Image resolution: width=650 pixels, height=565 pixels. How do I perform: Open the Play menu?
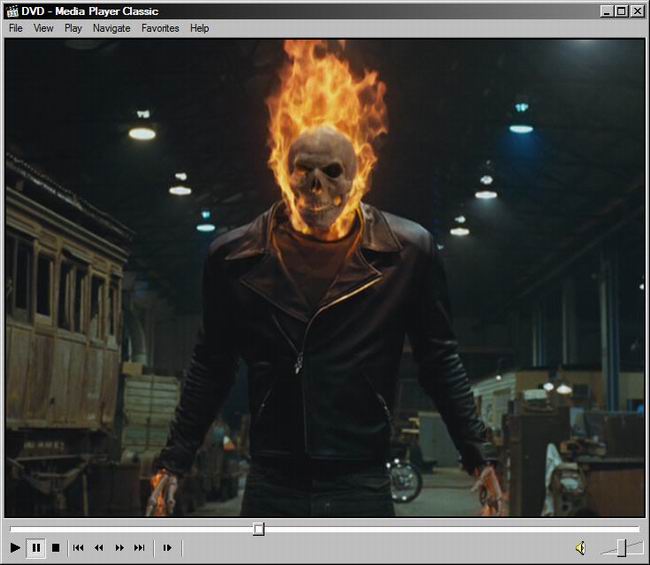point(73,28)
